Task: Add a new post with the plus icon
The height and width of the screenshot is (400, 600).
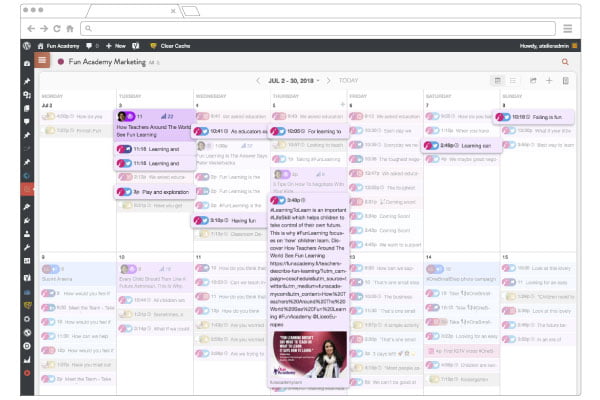Action: 549,80
